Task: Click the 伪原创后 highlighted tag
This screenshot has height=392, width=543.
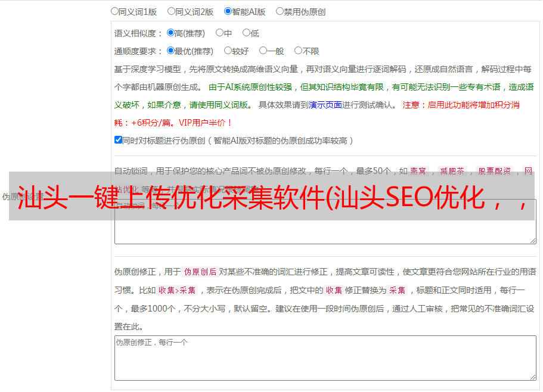Action: point(200,272)
